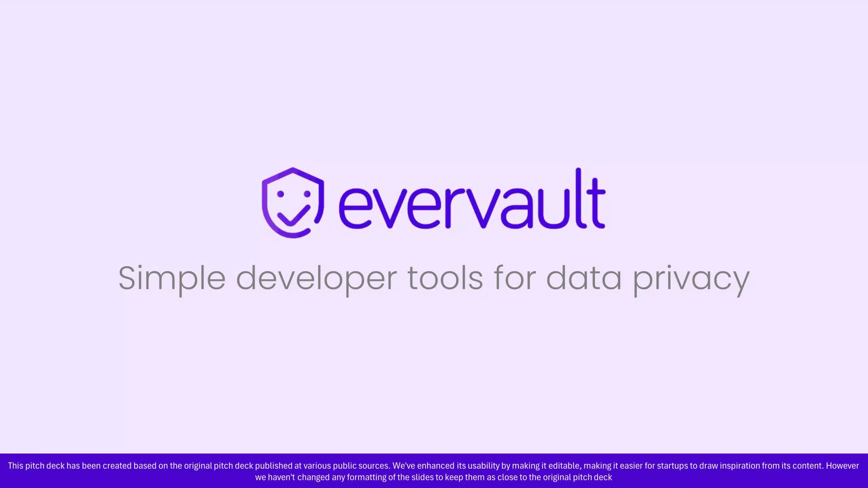This screenshot has height=488, width=868.
Task: Click the Evervault homepage logo link
Action: click(x=434, y=201)
